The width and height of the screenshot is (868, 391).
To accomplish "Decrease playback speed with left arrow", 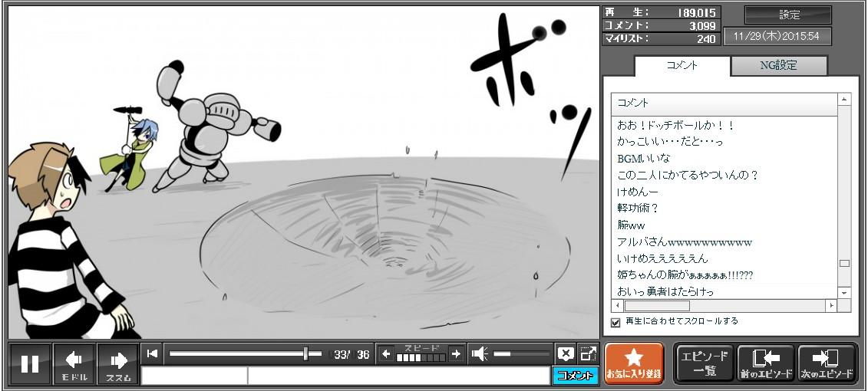I will pyautogui.click(x=386, y=353).
